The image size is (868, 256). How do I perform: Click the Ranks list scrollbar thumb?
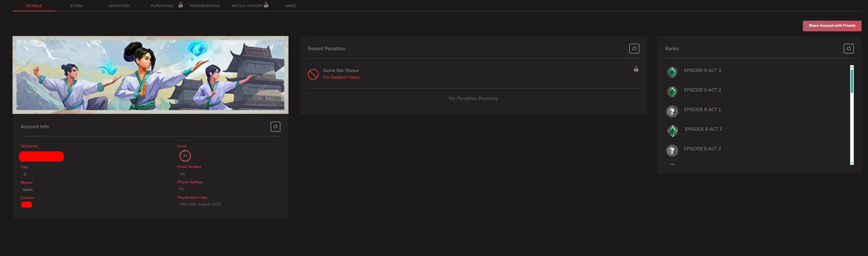coord(852,81)
